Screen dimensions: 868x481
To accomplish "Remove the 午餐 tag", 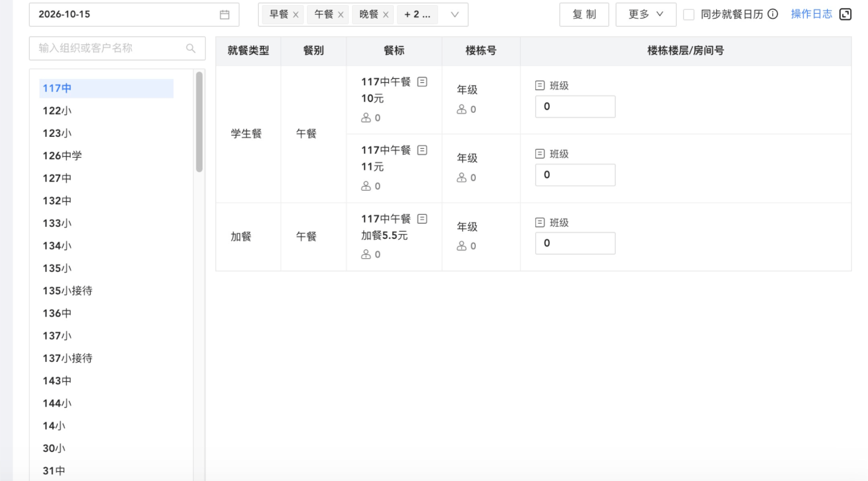I will pyautogui.click(x=341, y=15).
